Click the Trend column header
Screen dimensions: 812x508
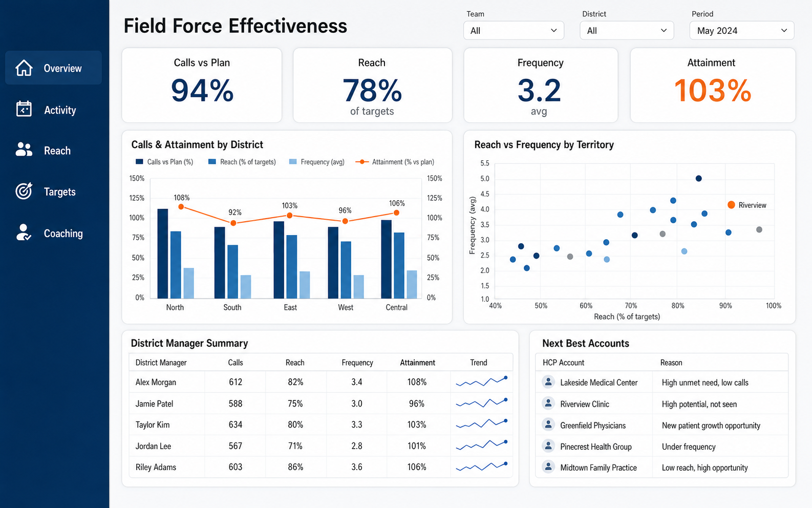click(x=479, y=362)
